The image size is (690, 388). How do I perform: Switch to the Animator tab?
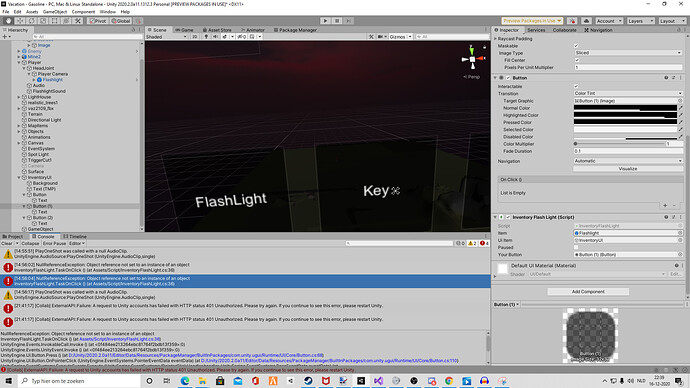pyautogui.click(x=253, y=30)
